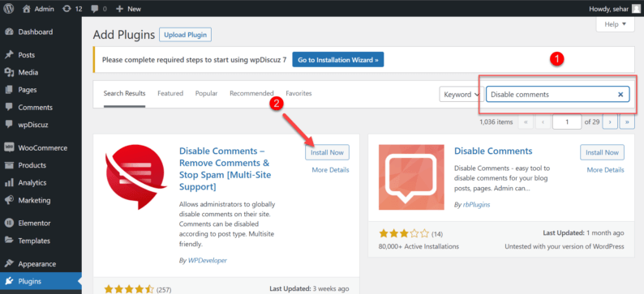
Task: Open More Details for rbPlugins Disable Comments
Action: coord(605,170)
